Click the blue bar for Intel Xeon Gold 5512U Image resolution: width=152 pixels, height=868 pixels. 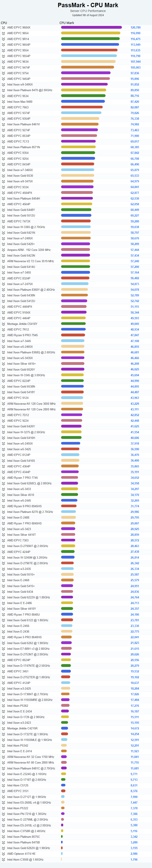[x=76, y=215]
